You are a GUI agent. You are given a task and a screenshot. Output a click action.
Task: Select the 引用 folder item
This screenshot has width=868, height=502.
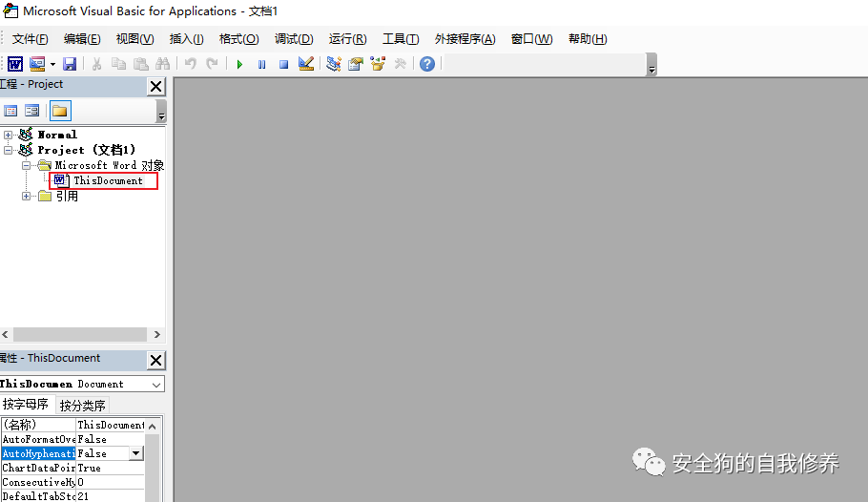[x=67, y=197]
